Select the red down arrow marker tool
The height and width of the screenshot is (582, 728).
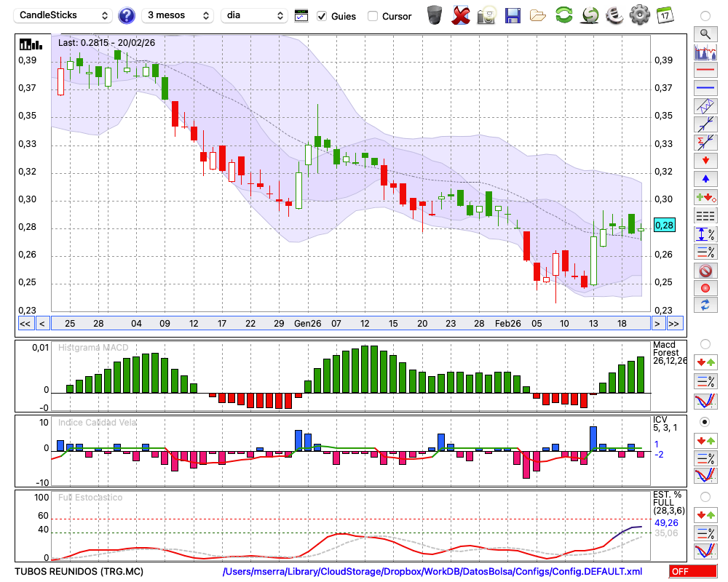705,160
